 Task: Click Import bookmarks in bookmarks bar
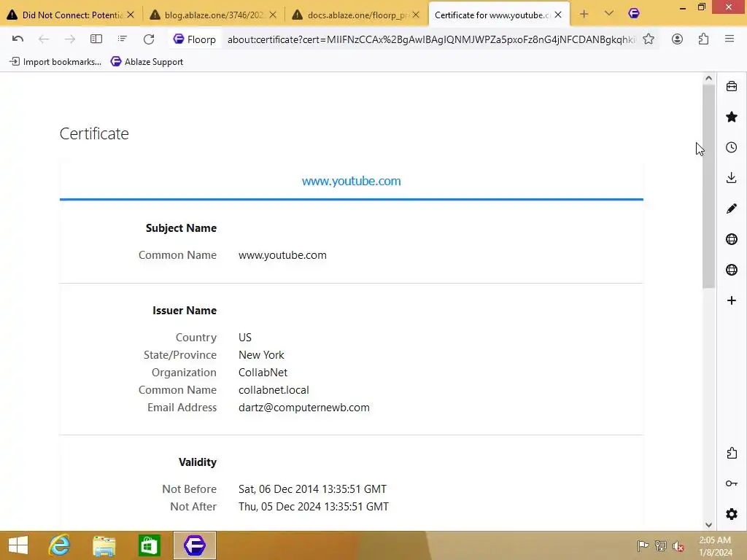point(55,61)
